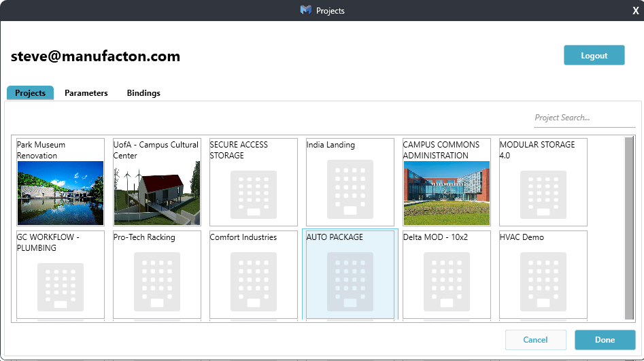Screen dimensions: 644x361
Task: Click the Cancel button
Action: 535,340
